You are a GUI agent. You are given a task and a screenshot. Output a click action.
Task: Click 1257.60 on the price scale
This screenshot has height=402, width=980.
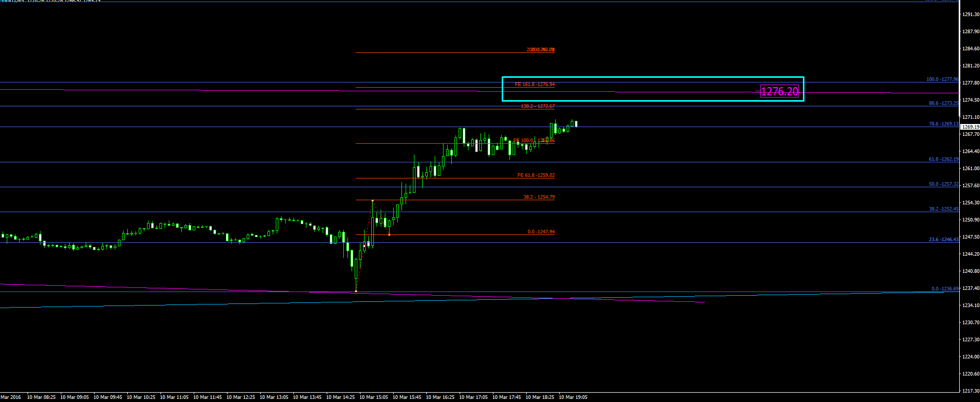point(971,186)
